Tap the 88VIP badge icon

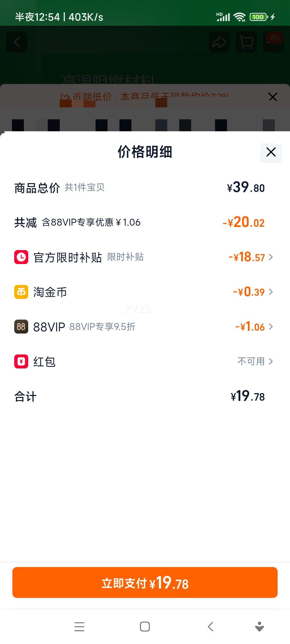click(x=21, y=327)
